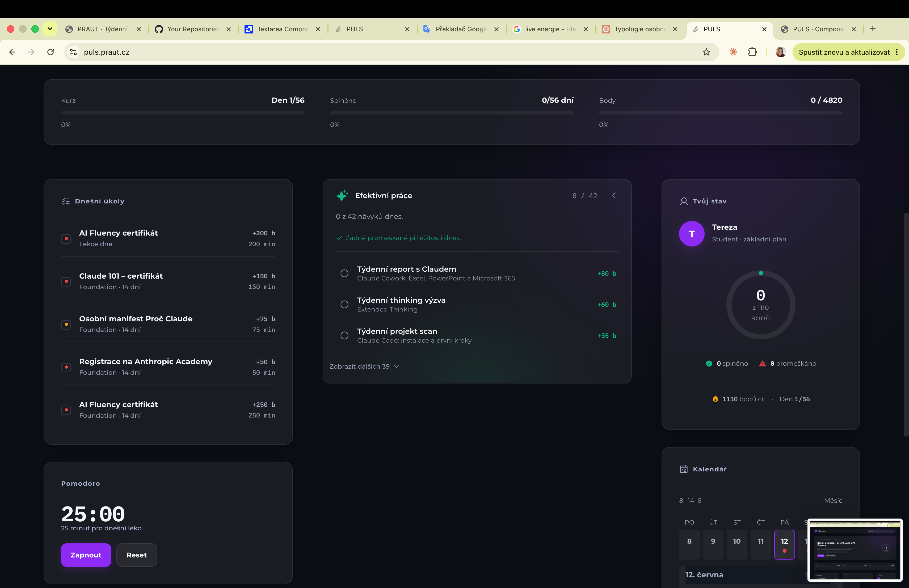Switch to the Překladač Google tab

[x=461, y=29]
